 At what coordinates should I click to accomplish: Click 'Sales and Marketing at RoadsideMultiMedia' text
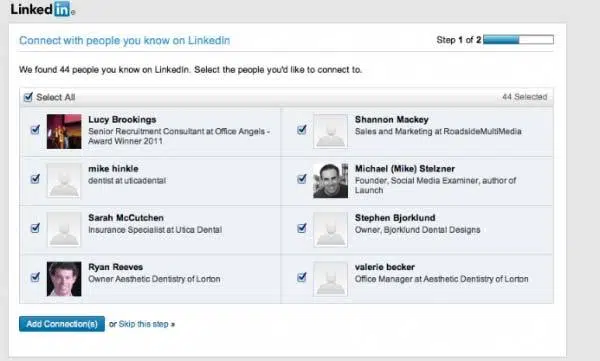tap(438, 131)
